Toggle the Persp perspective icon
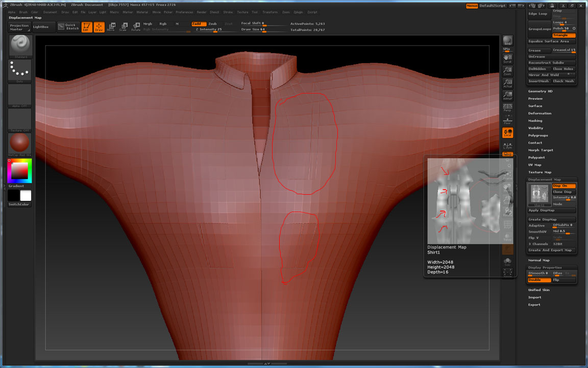The height and width of the screenshot is (368, 588). coord(507,107)
